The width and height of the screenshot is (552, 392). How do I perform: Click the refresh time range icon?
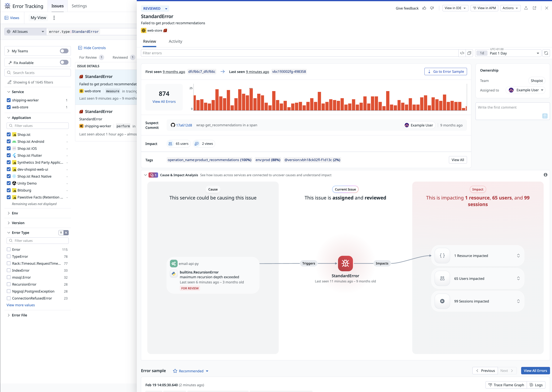[546, 53]
